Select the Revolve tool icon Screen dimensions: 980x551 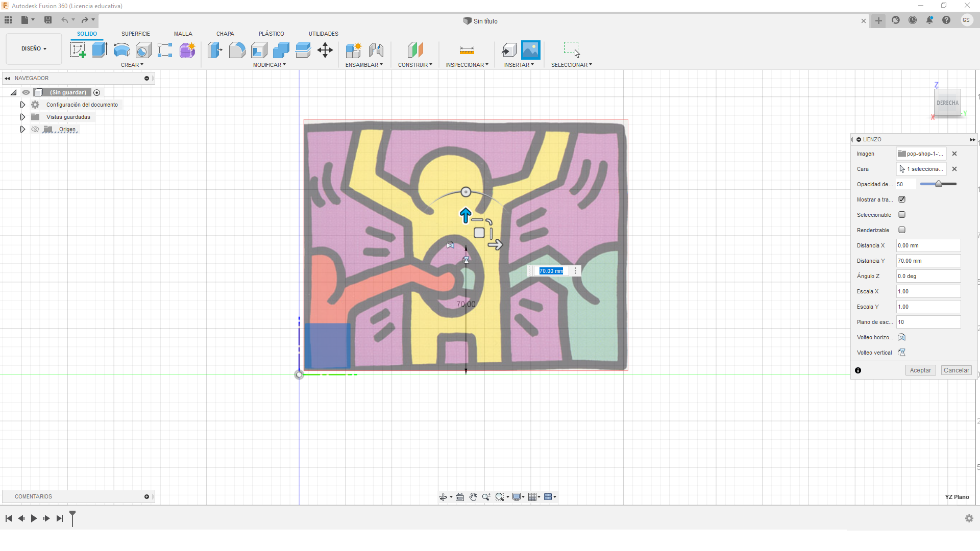click(121, 50)
